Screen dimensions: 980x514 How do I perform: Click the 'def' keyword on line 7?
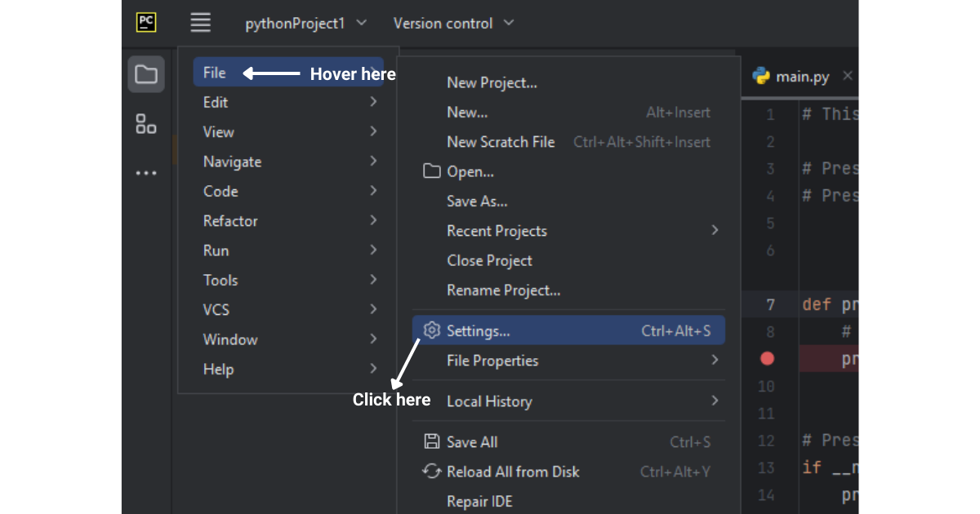tap(817, 304)
